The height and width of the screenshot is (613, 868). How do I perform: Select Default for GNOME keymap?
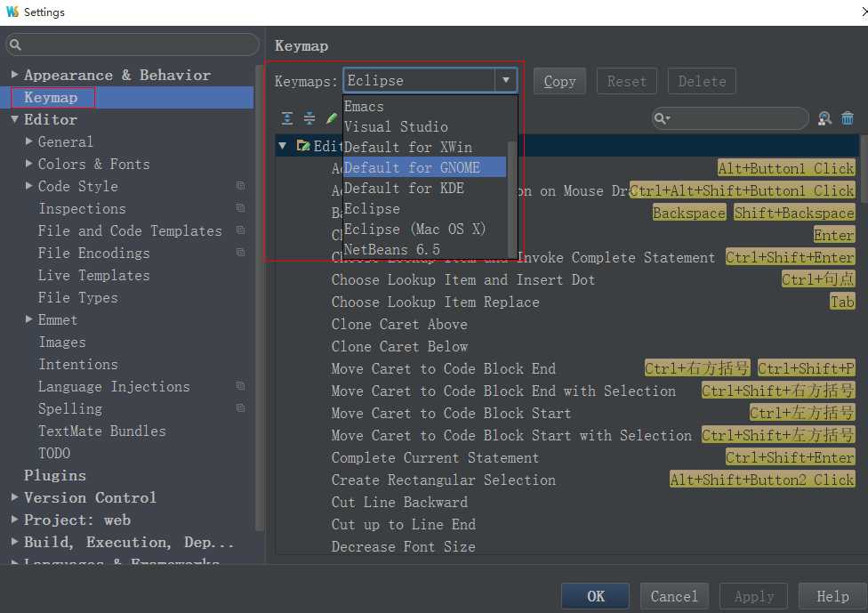pyautogui.click(x=424, y=167)
